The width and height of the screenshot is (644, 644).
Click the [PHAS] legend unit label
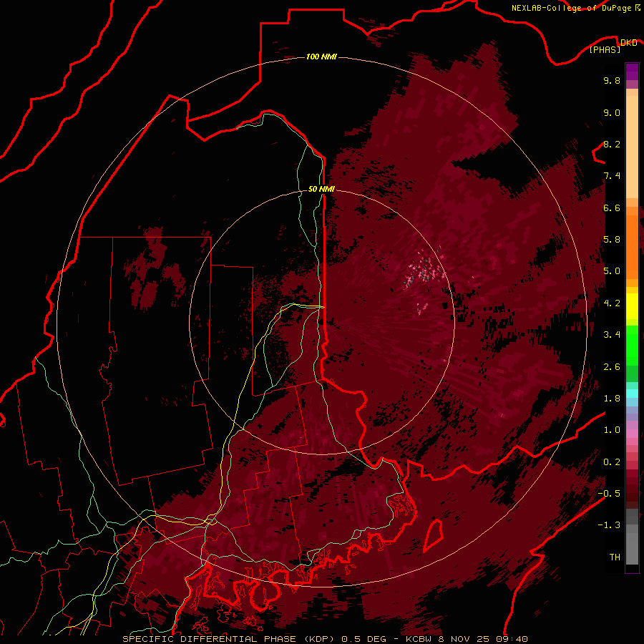pyautogui.click(x=605, y=50)
